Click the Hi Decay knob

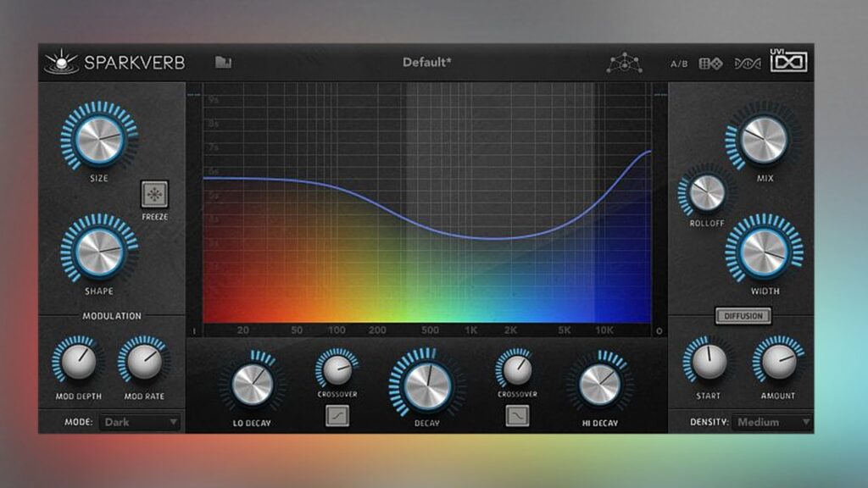[x=599, y=384]
